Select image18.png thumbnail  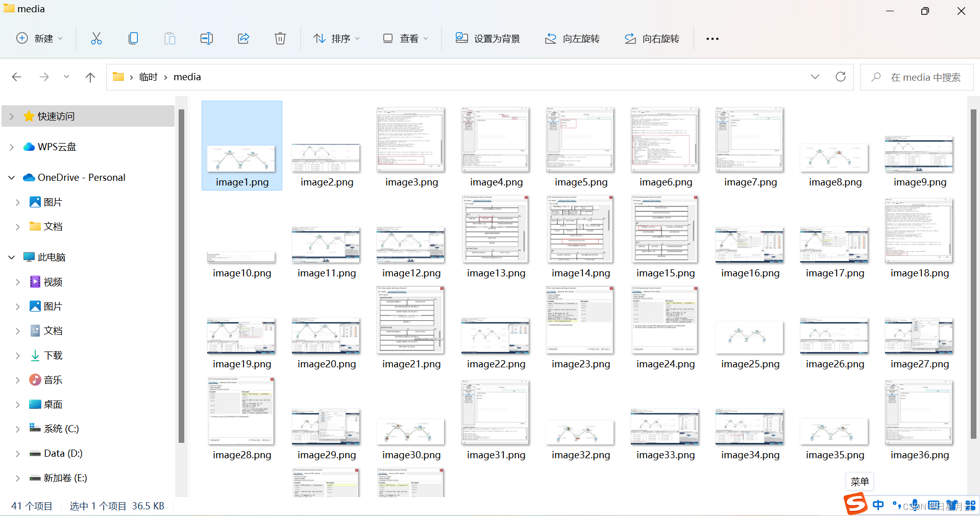[919, 231]
